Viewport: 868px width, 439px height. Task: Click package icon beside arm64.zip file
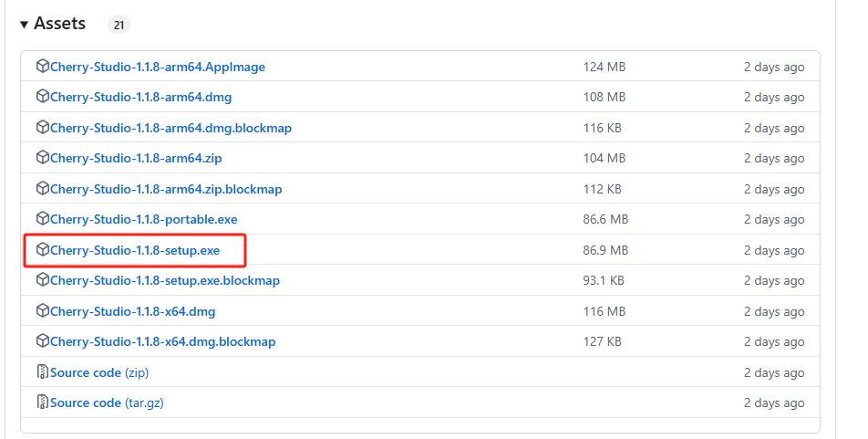[x=42, y=158]
